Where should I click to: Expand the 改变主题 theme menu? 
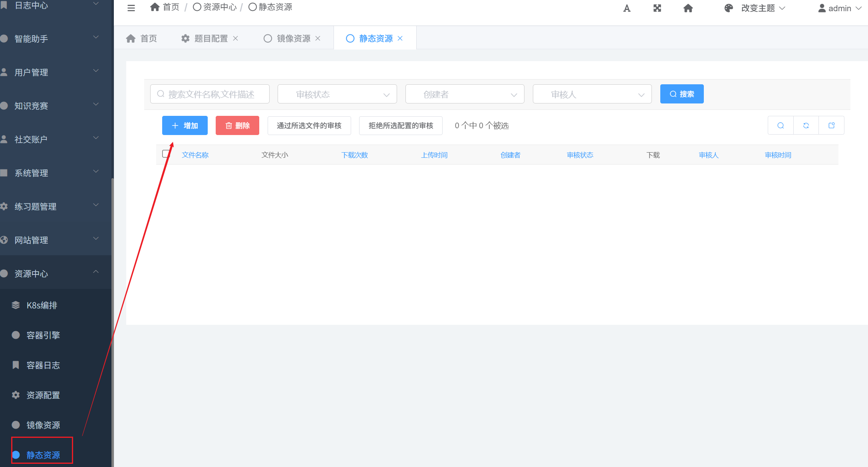pos(757,8)
